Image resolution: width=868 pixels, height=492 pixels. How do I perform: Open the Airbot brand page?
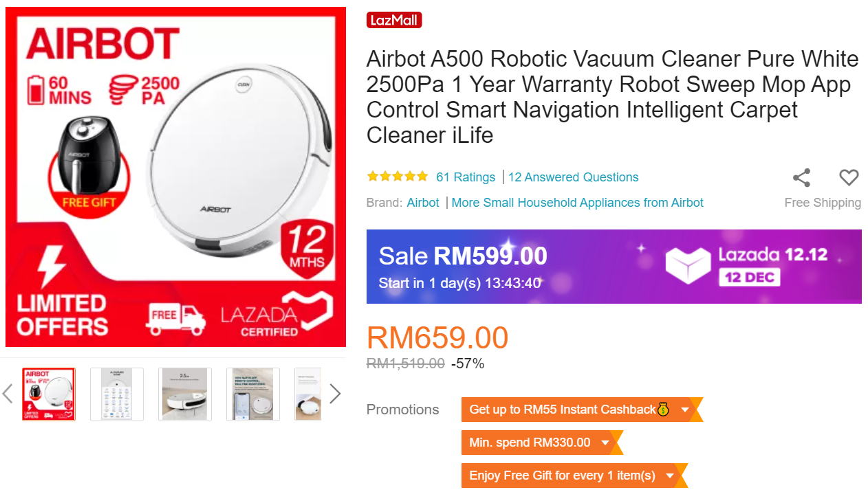tap(423, 203)
